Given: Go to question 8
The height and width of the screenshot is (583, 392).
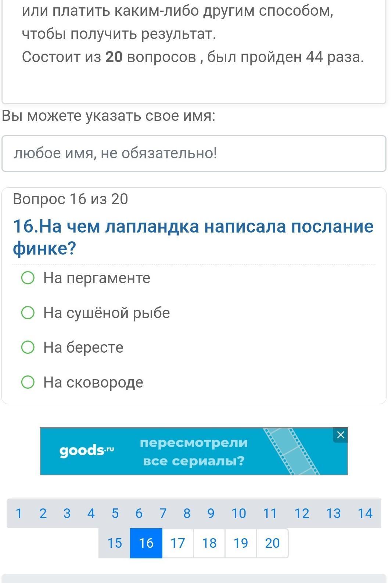Looking at the screenshot, I should (187, 513).
